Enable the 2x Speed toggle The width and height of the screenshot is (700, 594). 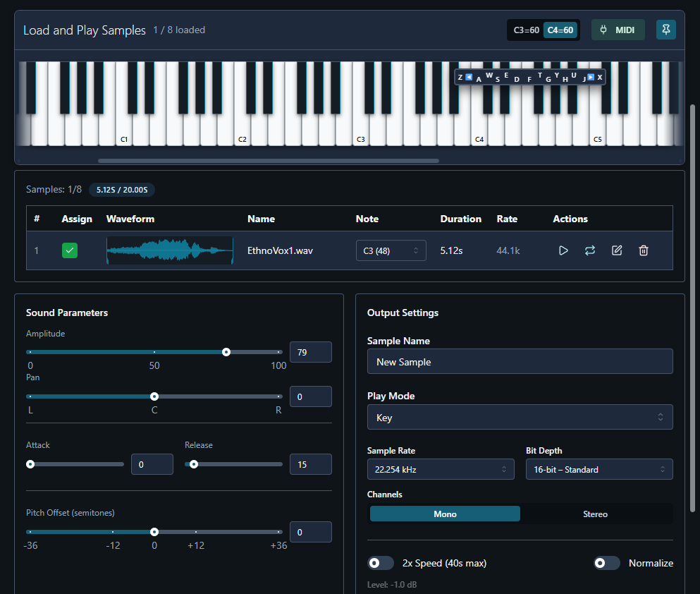(x=381, y=563)
